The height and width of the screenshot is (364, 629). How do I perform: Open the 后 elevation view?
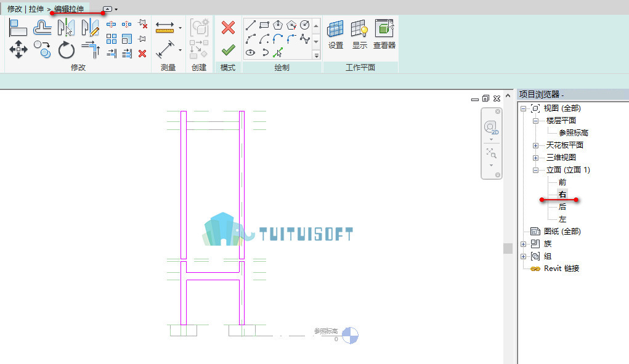(x=562, y=207)
